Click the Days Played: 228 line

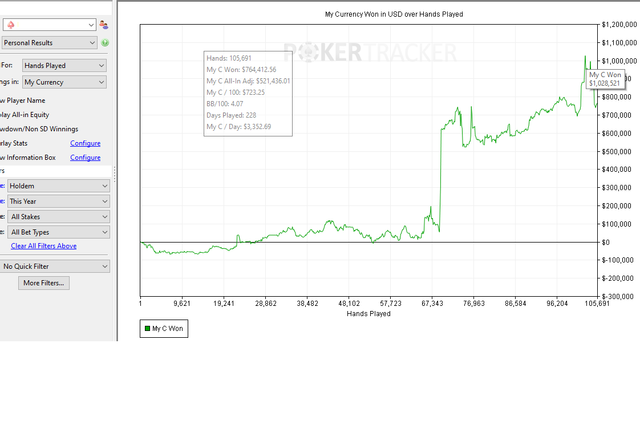(x=231, y=115)
